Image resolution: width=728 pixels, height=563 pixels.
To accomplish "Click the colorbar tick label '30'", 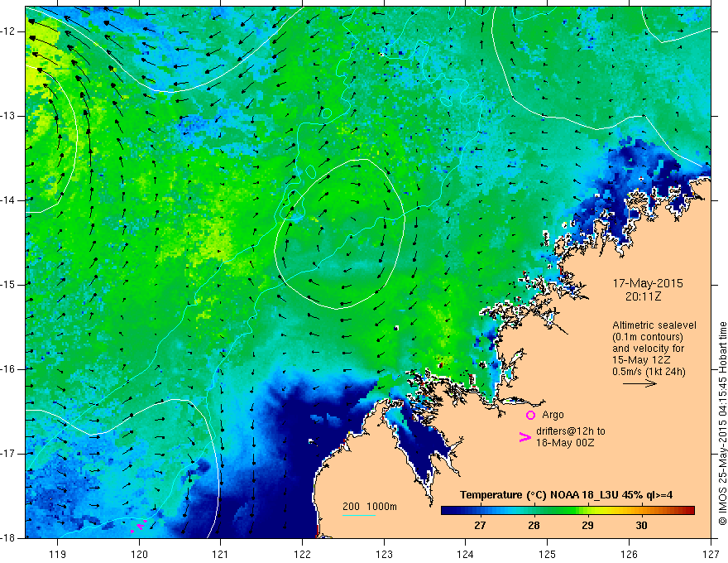I will tap(641, 526).
